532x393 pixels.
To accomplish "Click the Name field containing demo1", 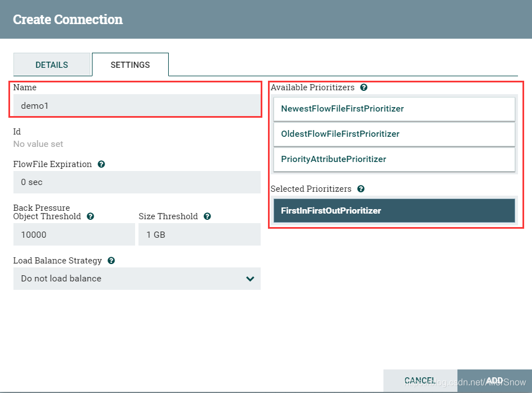I will coord(137,105).
